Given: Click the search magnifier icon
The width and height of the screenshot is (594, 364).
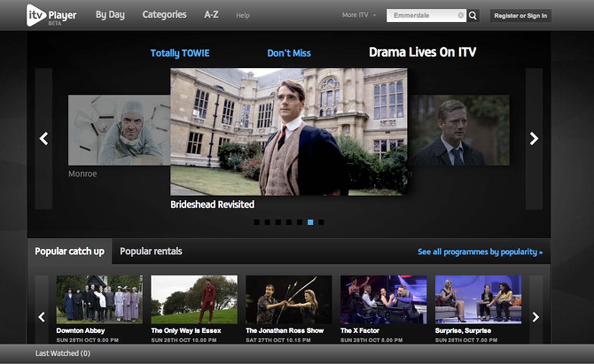Looking at the screenshot, I should [473, 15].
